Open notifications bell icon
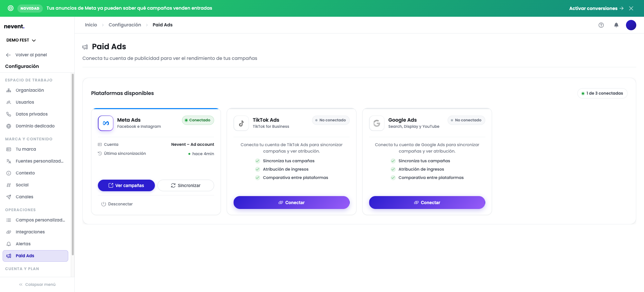 pyautogui.click(x=616, y=25)
